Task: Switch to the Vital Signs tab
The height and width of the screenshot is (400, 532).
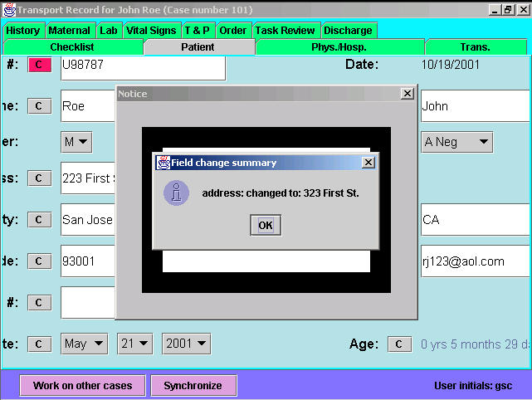Action: coord(151,31)
